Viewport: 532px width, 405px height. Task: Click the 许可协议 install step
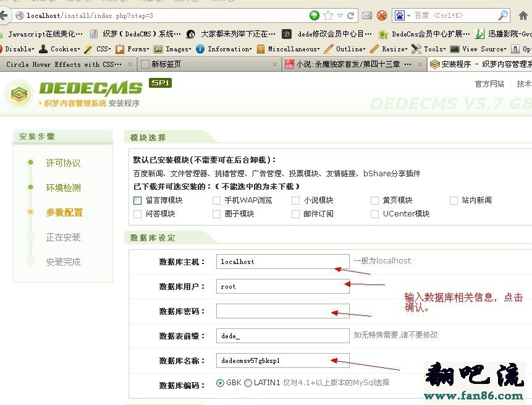[64, 163]
